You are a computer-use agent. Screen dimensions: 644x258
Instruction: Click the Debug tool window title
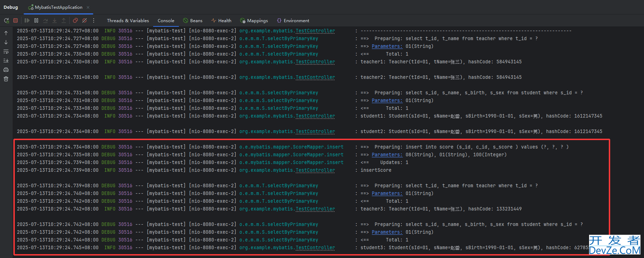pyautogui.click(x=11, y=7)
